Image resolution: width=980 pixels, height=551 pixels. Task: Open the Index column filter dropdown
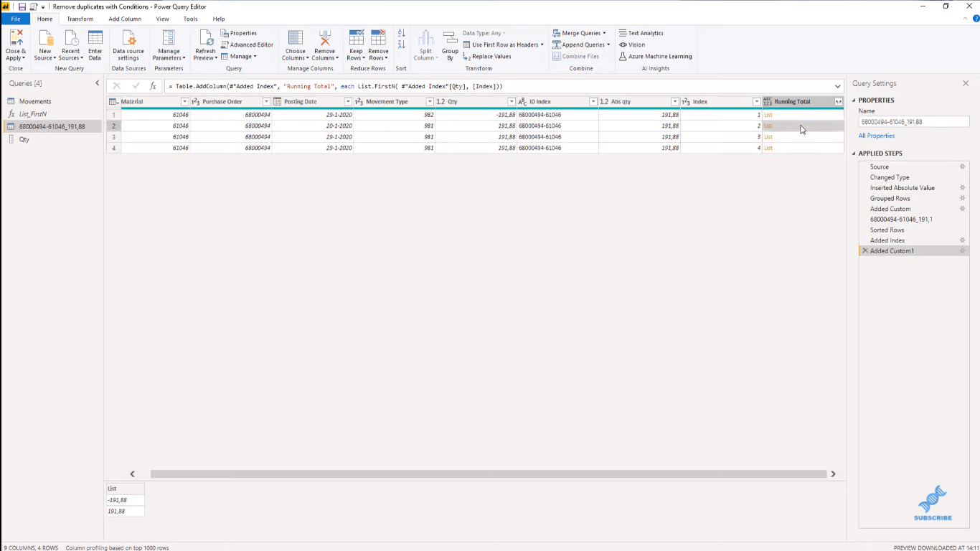point(757,102)
